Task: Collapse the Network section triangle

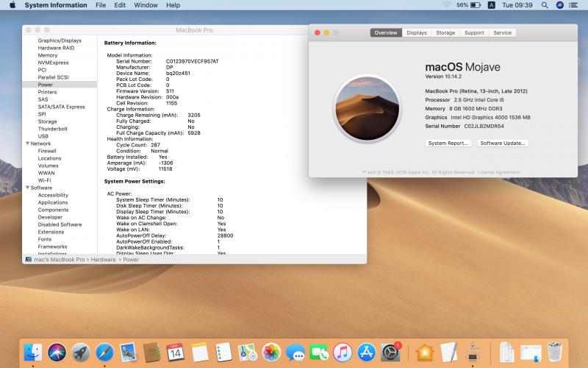Action: tap(27, 144)
